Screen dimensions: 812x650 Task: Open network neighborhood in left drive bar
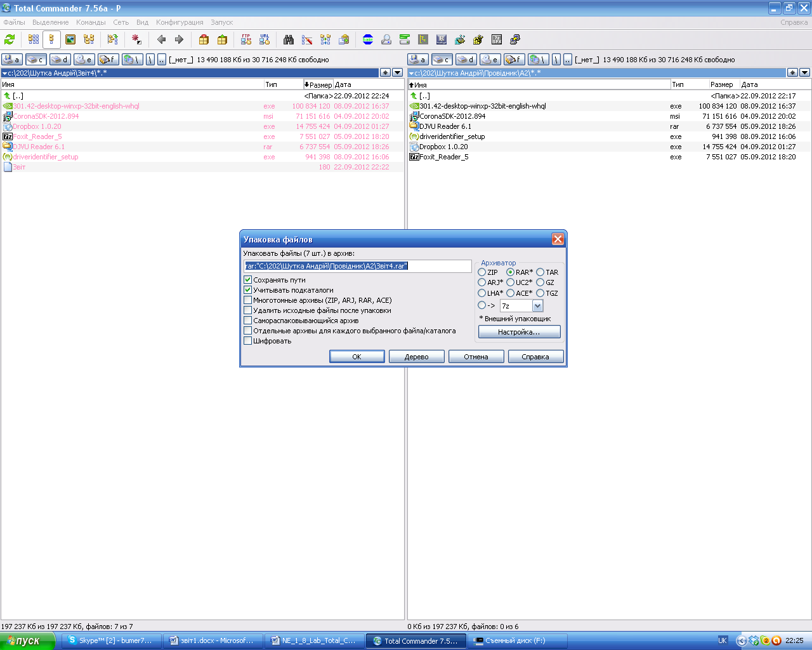(x=132, y=59)
